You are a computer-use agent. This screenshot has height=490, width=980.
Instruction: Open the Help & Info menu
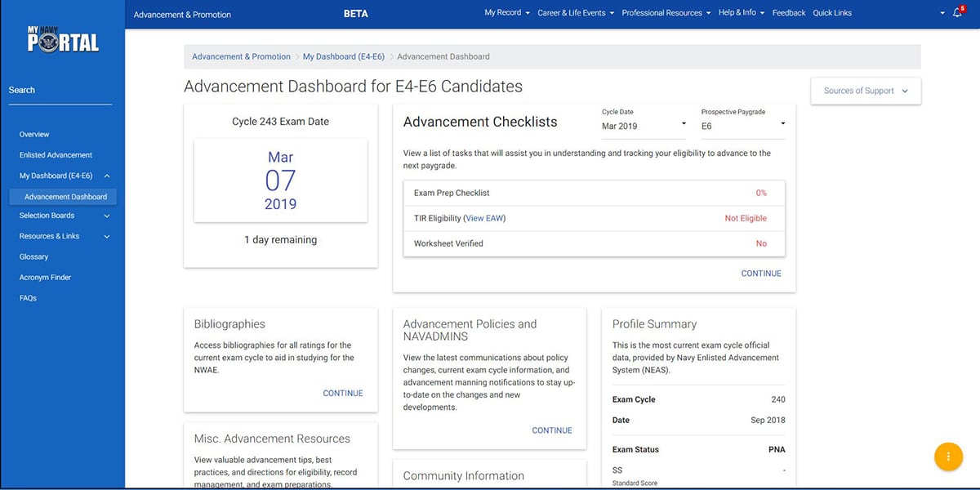pyautogui.click(x=740, y=12)
